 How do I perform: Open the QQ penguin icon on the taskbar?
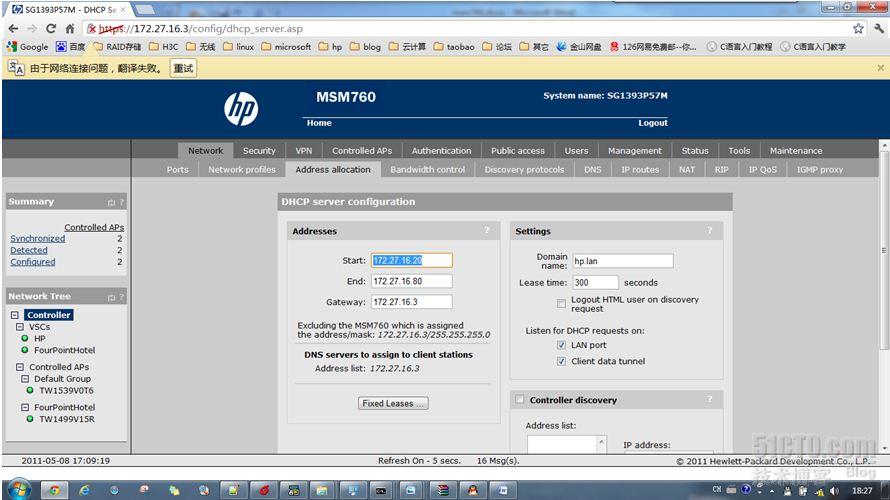click(472, 490)
